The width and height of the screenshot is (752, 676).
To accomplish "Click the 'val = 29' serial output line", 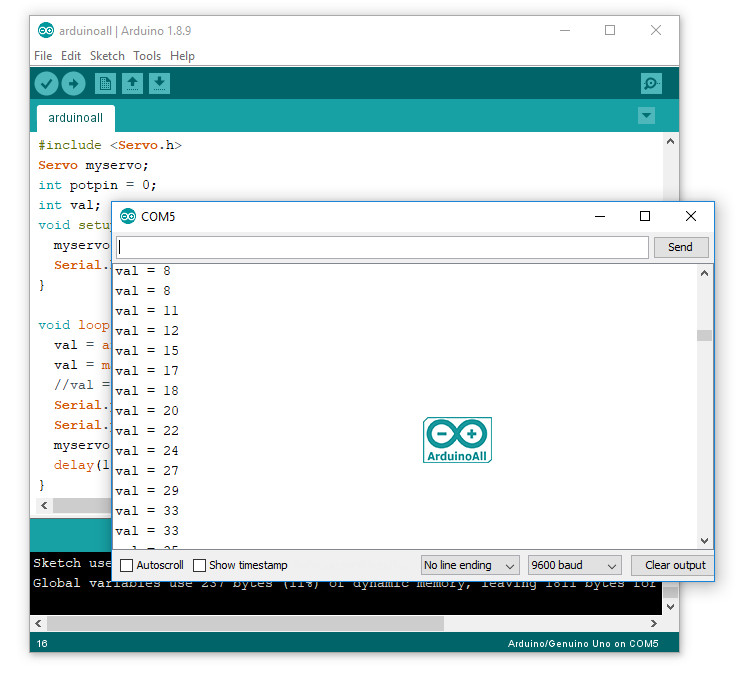I will pos(147,491).
